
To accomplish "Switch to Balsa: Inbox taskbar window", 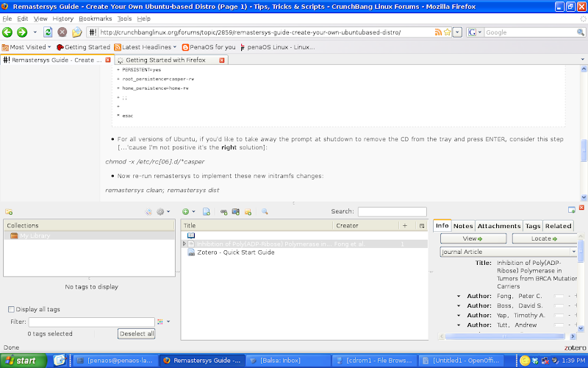I will point(288,361).
